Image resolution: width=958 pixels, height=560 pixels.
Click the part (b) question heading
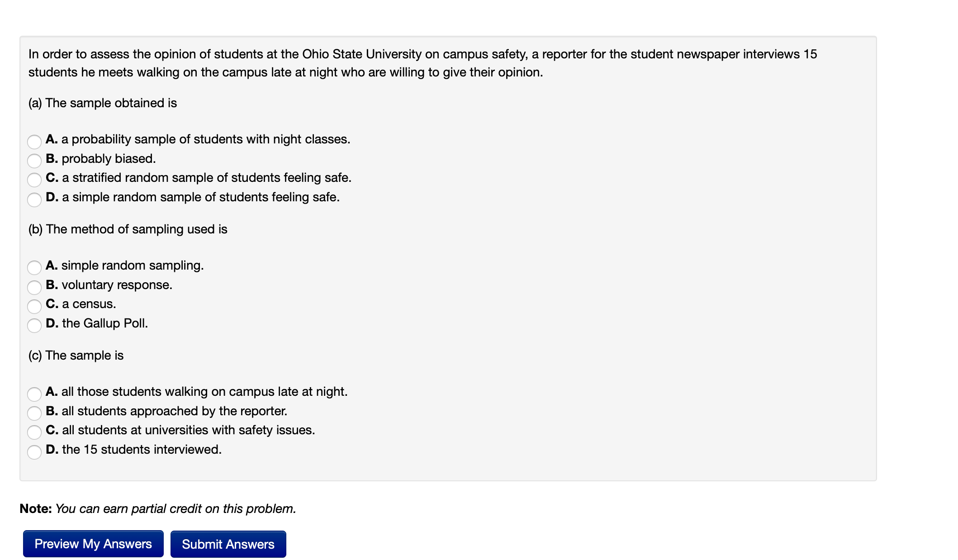pos(128,229)
